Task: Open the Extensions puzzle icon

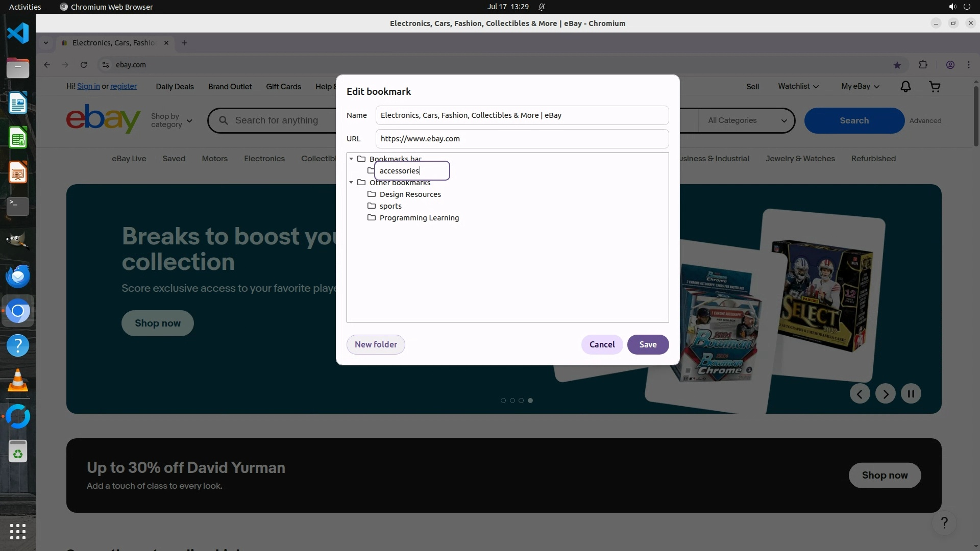Action: [x=923, y=65]
